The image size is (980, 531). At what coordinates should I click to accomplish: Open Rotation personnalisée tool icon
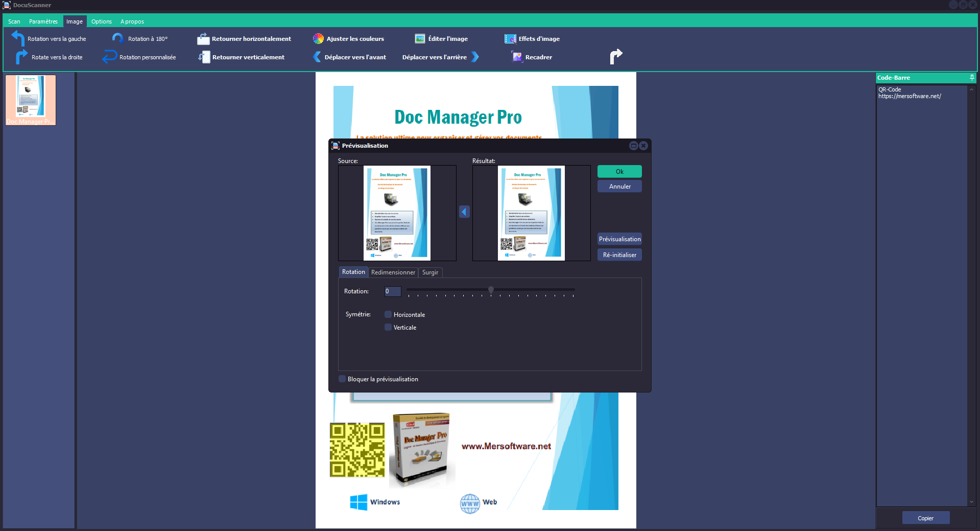coord(109,57)
